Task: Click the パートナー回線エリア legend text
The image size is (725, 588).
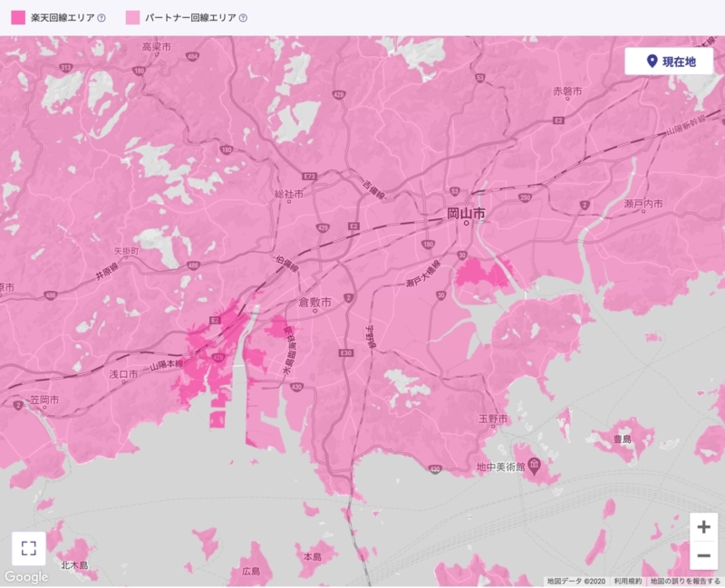Action: pyautogui.click(x=190, y=18)
